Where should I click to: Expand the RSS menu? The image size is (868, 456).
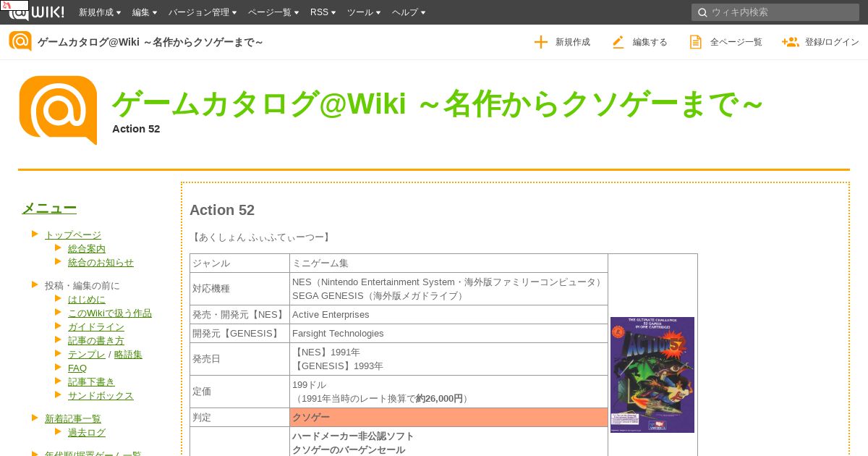tap(323, 12)
